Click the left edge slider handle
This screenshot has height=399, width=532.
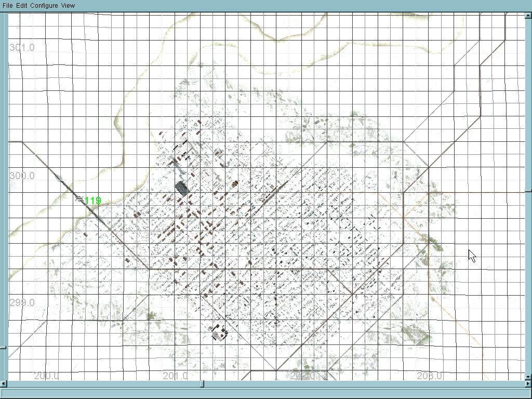tap(3, 348)
